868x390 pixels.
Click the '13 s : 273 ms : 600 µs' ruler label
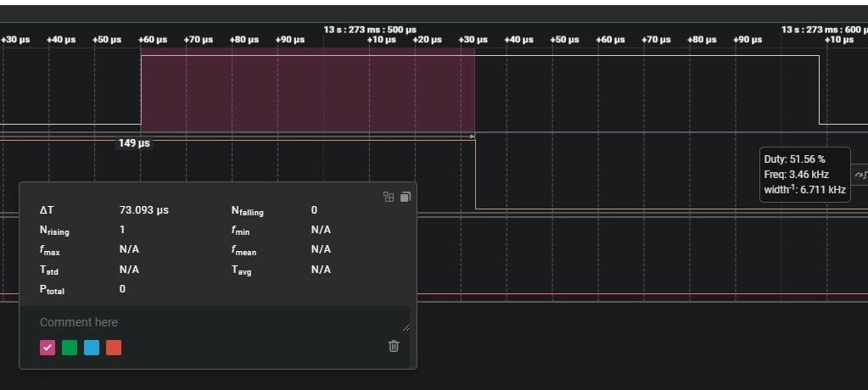pos(824,30)
